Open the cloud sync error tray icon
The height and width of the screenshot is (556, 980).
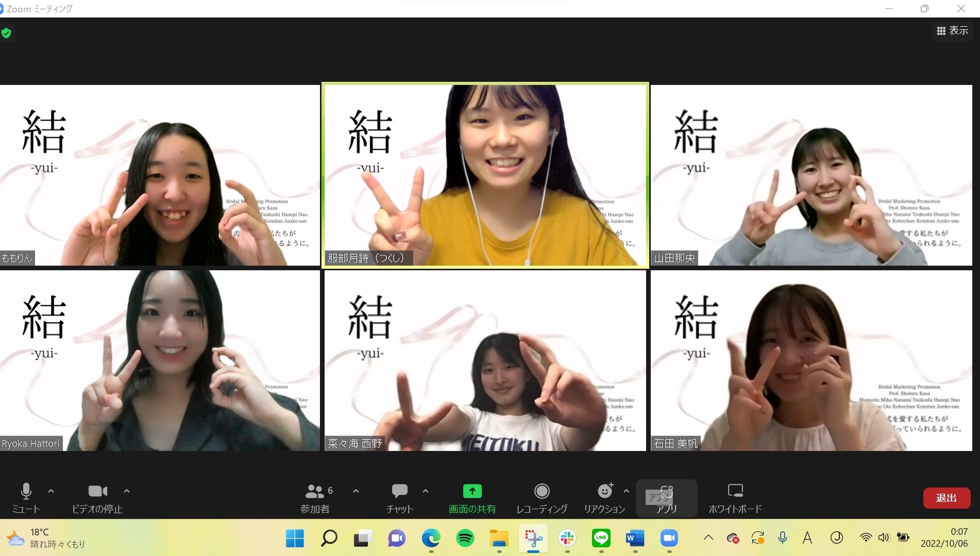click(x=733, y=538)
